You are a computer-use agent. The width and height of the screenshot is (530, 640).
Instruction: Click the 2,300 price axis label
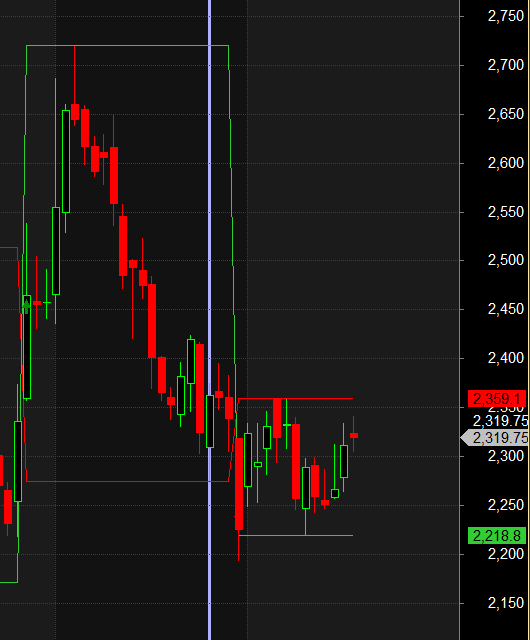point(506,456)
